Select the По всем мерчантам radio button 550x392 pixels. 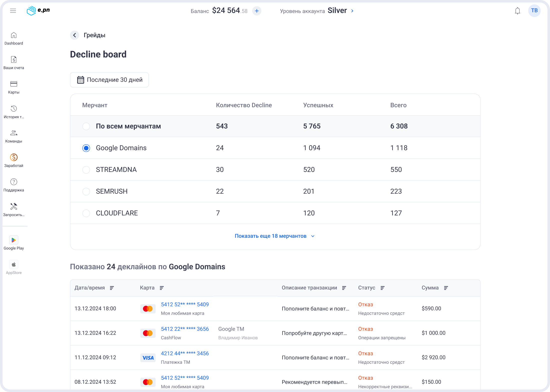pyautogui.click(x=86, y=126)
